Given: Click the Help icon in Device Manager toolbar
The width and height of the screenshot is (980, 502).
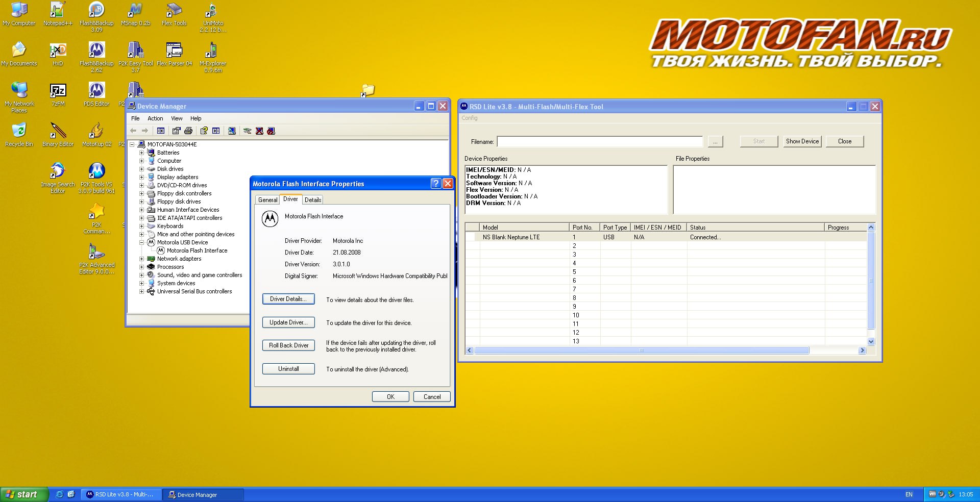Looking at the screenshot, I should click(x=204, y=131).
